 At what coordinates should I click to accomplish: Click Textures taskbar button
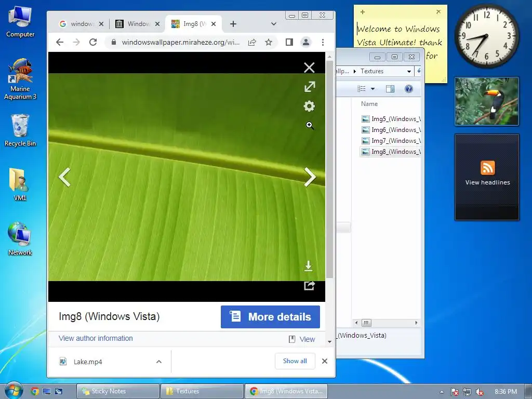click(x=202, y=391)
